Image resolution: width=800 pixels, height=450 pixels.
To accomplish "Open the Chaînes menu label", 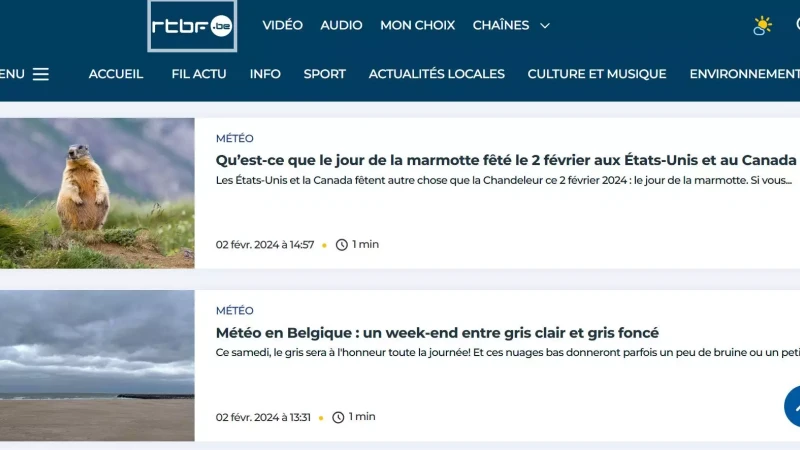I will (501, 25).
